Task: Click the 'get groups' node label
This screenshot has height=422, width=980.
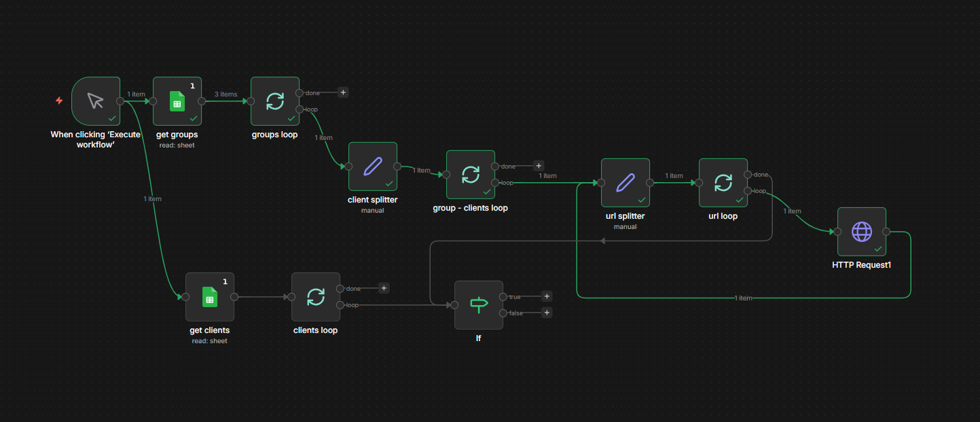Action: coord(177,135)
